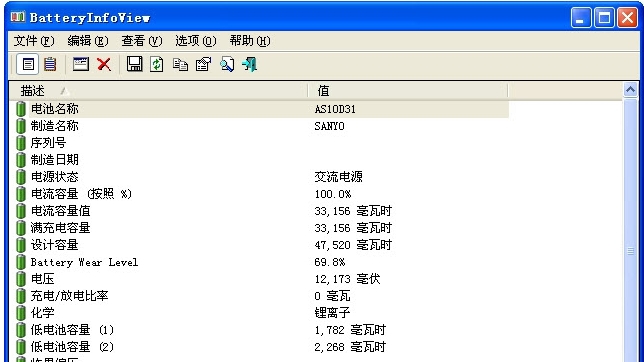
Task: Select the 化学 row label
Action: pos(42,313)
